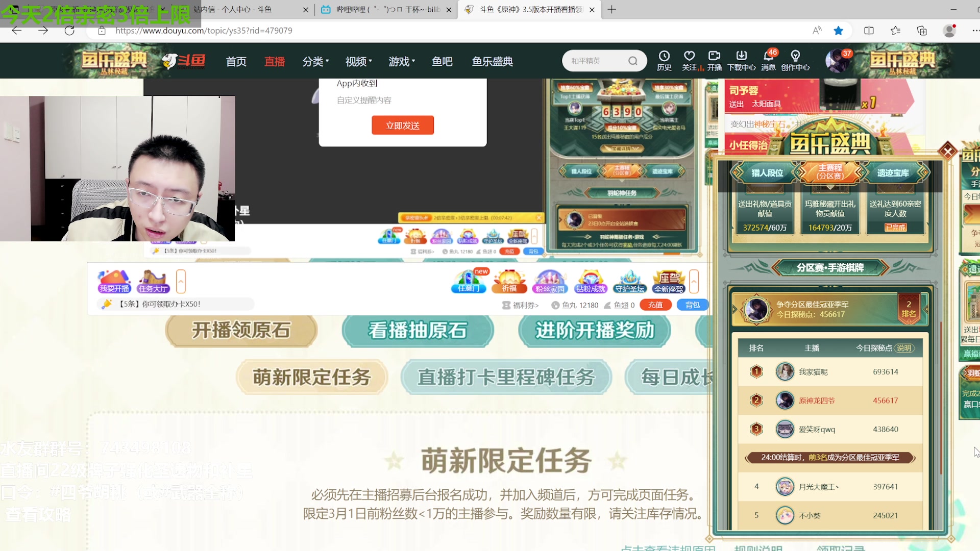Click the 背包 backpack button
This screenshot has height=551, width=980.
click(693, 305)
